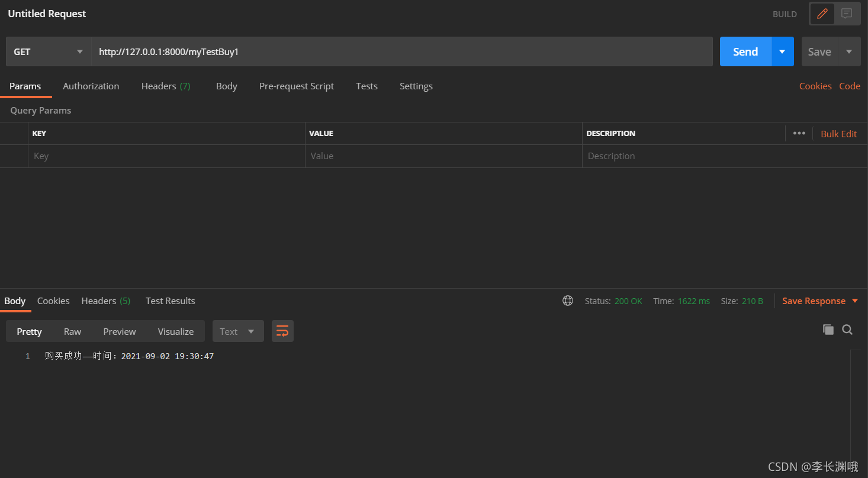Switch to the Authorization tab

tap(91, 86)
